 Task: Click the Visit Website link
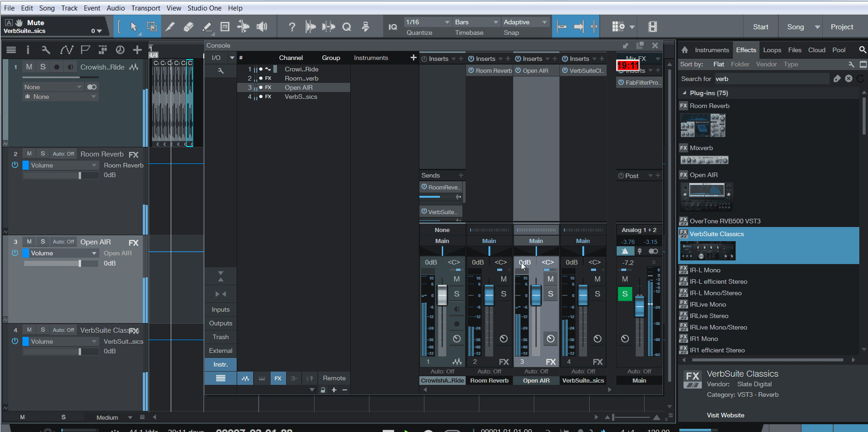[x=725, y=415]
